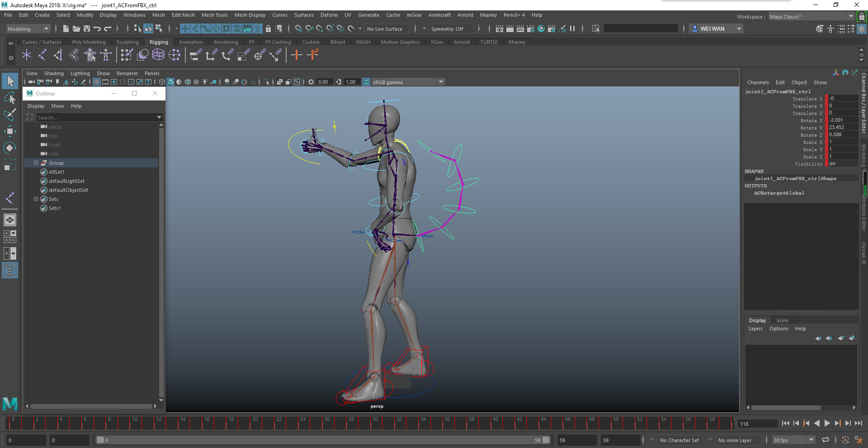Image resolution: width=868 pixels, height=448 pixels.
Task: Click the Save Scene icon
Action: pos(87,29)
